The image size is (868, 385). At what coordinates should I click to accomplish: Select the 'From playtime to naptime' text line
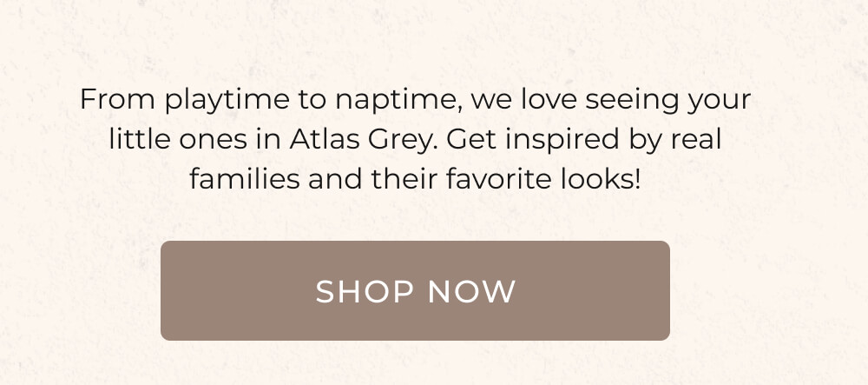pyautogui.click(x=415, y=100)
